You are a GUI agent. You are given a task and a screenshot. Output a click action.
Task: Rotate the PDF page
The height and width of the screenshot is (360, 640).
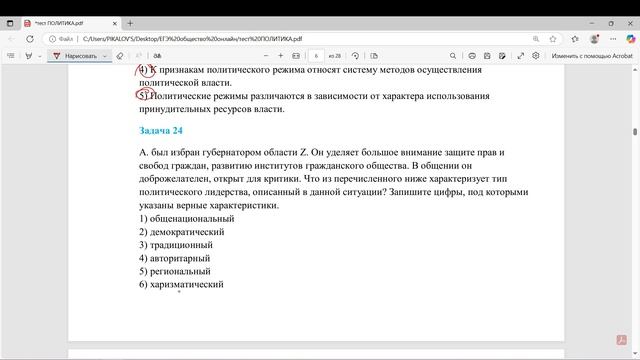355,56
